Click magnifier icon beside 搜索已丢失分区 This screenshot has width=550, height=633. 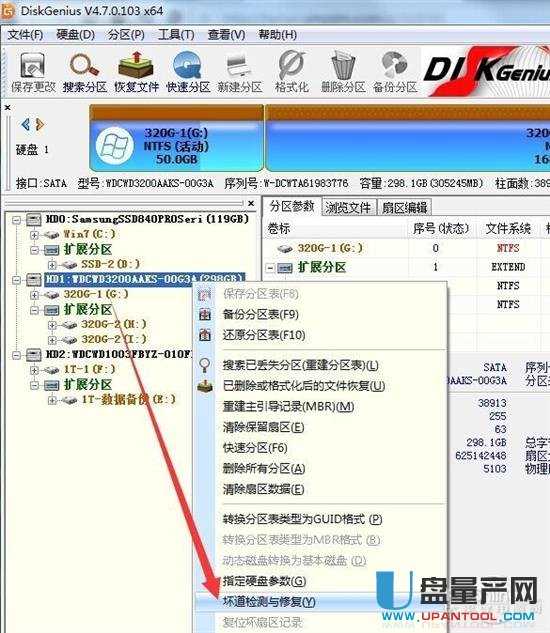point(205,366)
